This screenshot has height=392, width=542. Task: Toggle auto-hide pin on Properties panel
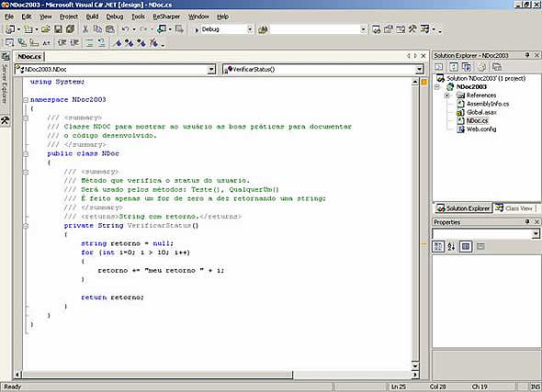[x=527, y=221]
